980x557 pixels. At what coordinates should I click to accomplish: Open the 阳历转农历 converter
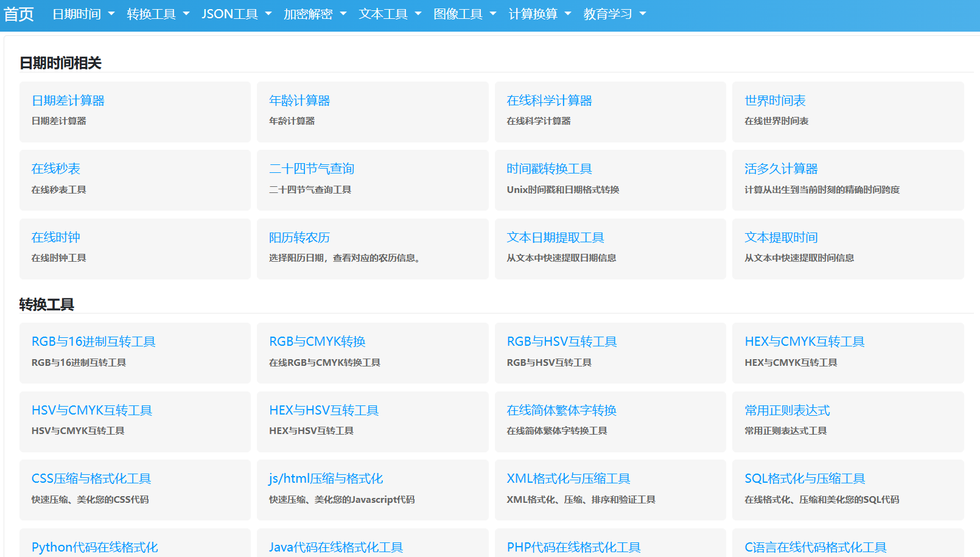tap(299, 237)
